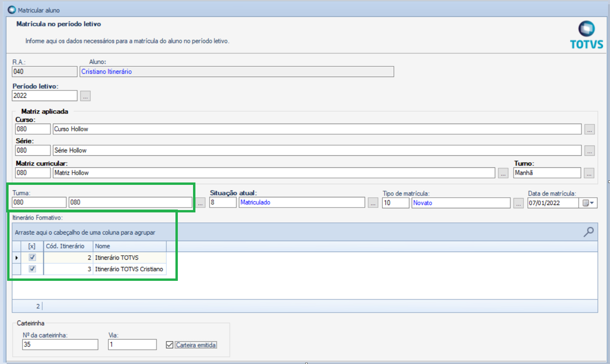Open lookup button for Matriz Hollow
Screen dimensions: 610x364
point(503,173)
